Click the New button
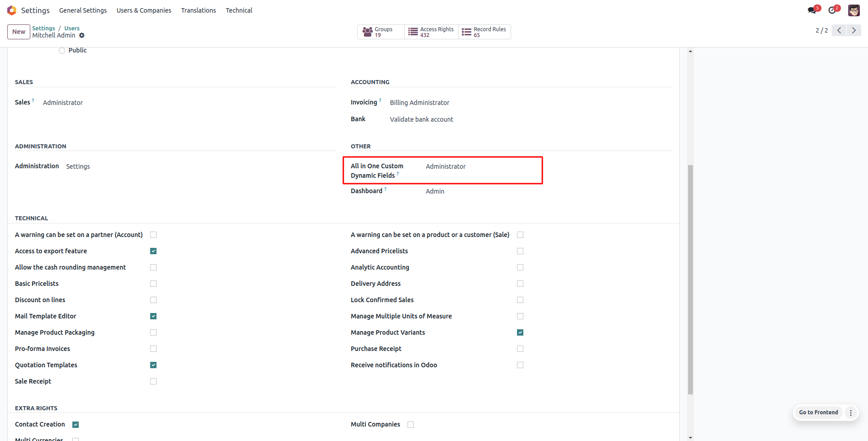Screen dimensions: 868x441 [x=19, y=32]
